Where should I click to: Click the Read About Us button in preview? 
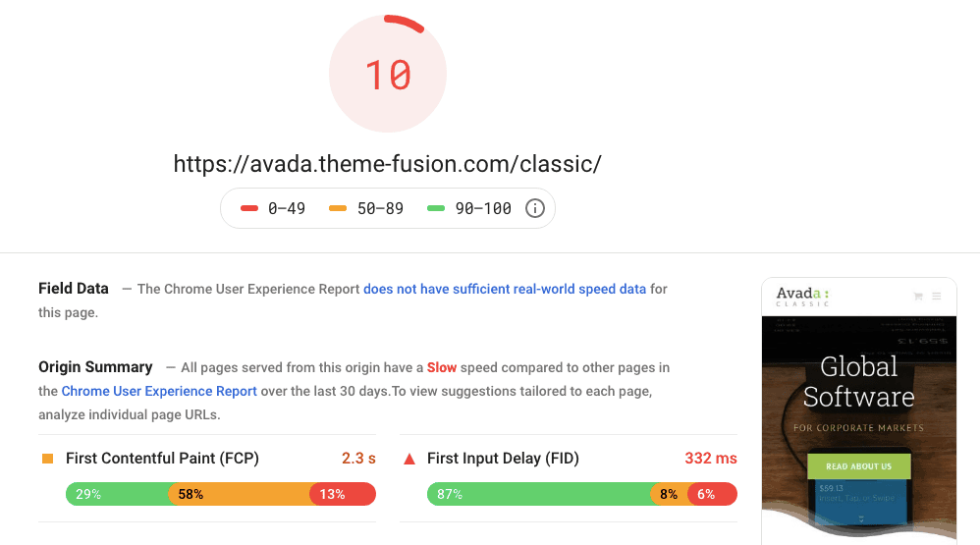tap(859, 466)
